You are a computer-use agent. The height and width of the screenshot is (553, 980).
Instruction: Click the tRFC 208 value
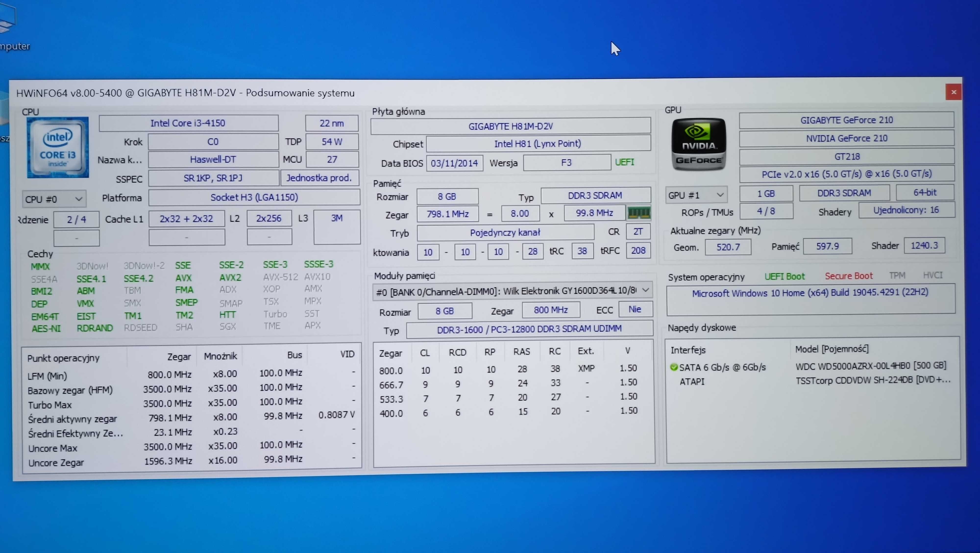(638, 251)
